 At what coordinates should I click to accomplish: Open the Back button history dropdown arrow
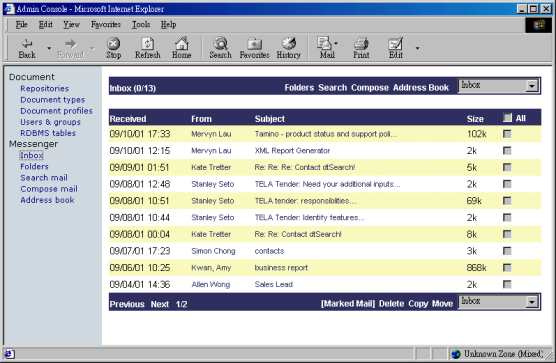[x=49, y=48]
